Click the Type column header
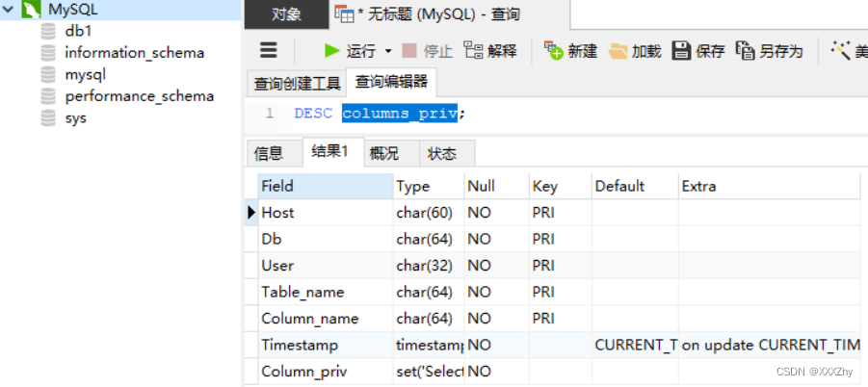868x387 pixels. [x=429, y=187]
